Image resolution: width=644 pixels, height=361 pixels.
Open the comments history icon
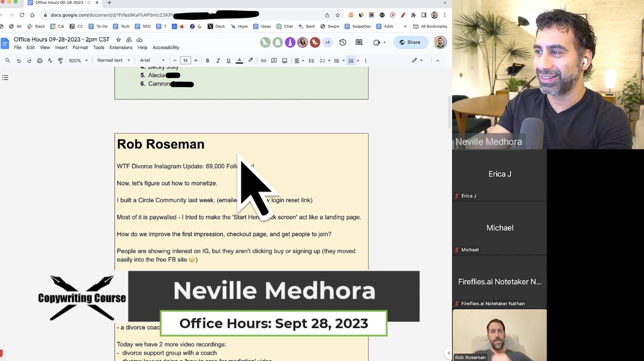click(x=359, y=42)
